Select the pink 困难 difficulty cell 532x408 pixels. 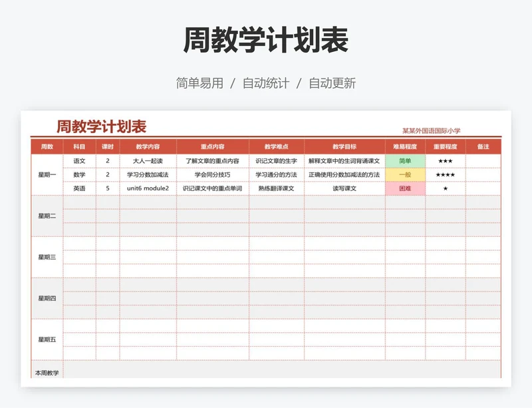[x=405, y=188]
